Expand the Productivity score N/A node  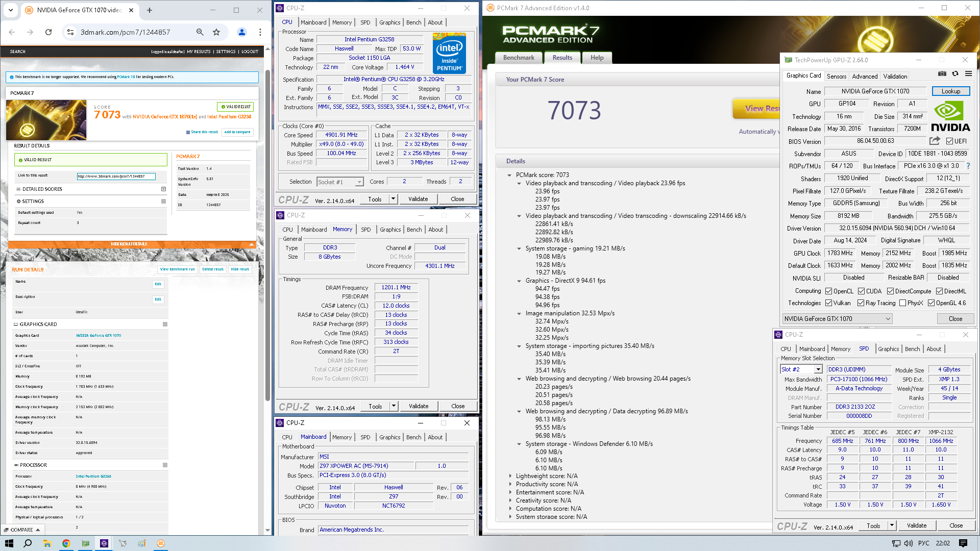click(509, 484)
